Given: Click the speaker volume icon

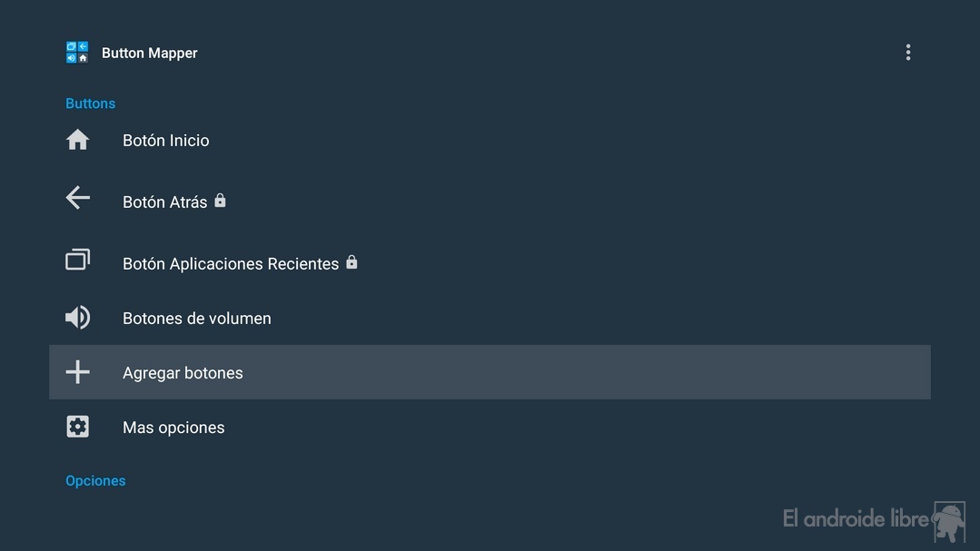Looking at the screenshot, I should tap(77, 318).
